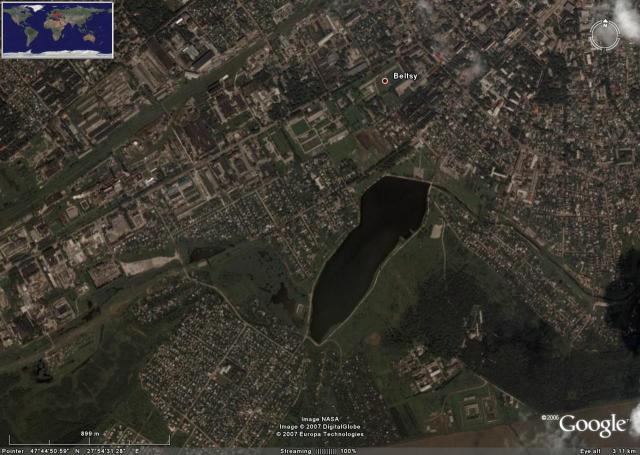Screen dimensions: 640x455
Task: Click the 2007 DigitalGlobe copyright text
Action: tap(319, 427)
